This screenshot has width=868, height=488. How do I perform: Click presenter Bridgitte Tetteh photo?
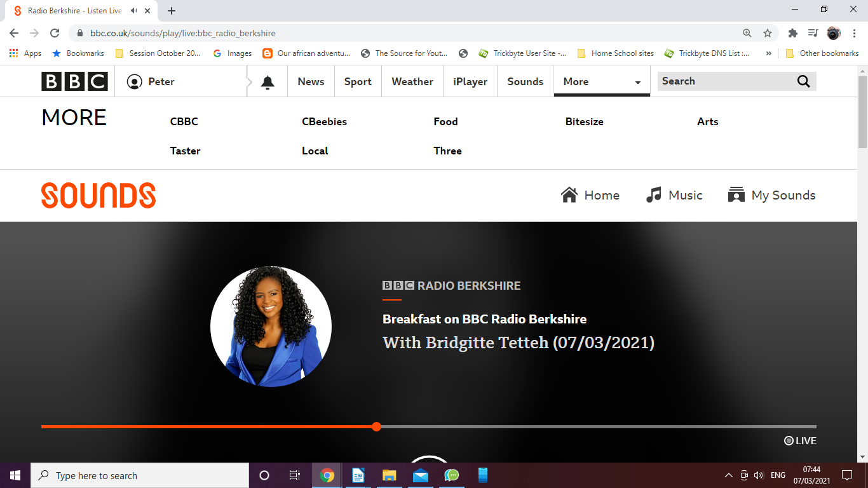(x=271, y=327)
